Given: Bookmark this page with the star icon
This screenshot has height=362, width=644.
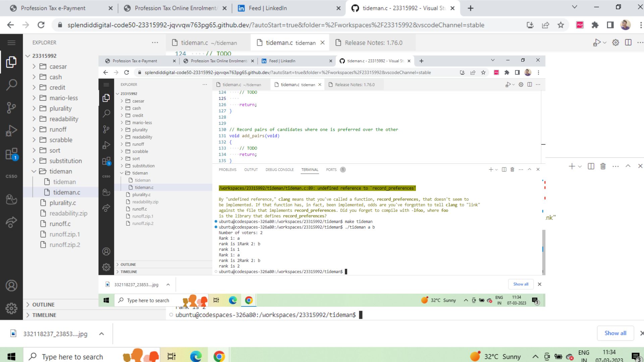Looking at the screenshot, I should click(560, 25).
